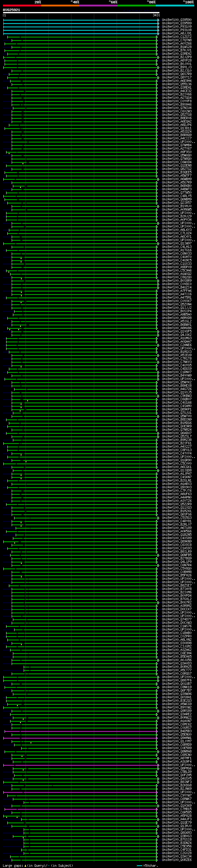The image size is (197, 868).
Task: Select hit UniRef100_Q9AMW1
Action: point(177,738)
